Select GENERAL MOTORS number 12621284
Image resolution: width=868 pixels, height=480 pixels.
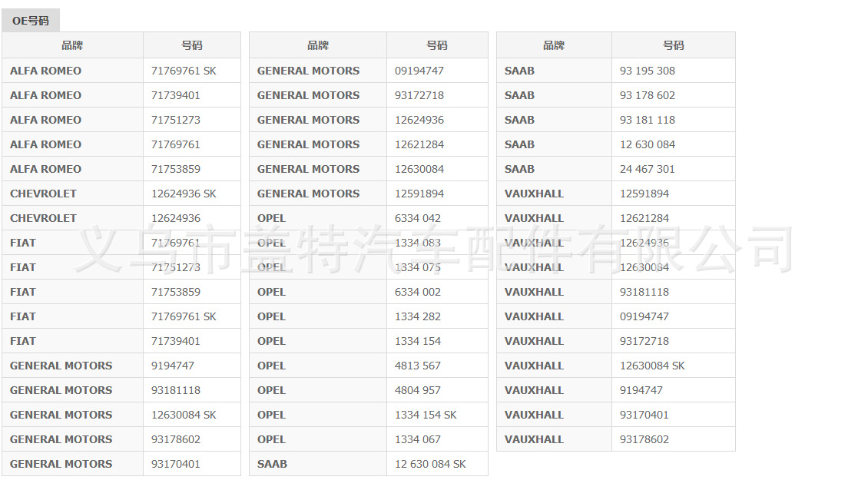coord(419,144)
